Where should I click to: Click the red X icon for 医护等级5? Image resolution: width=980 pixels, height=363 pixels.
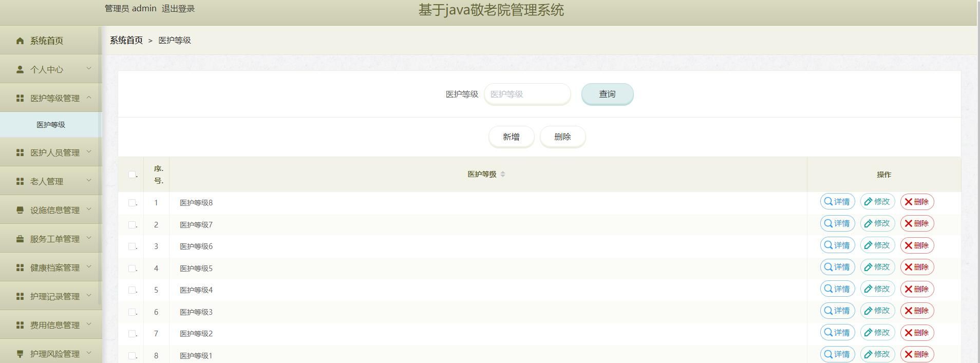tap(909, 267)
